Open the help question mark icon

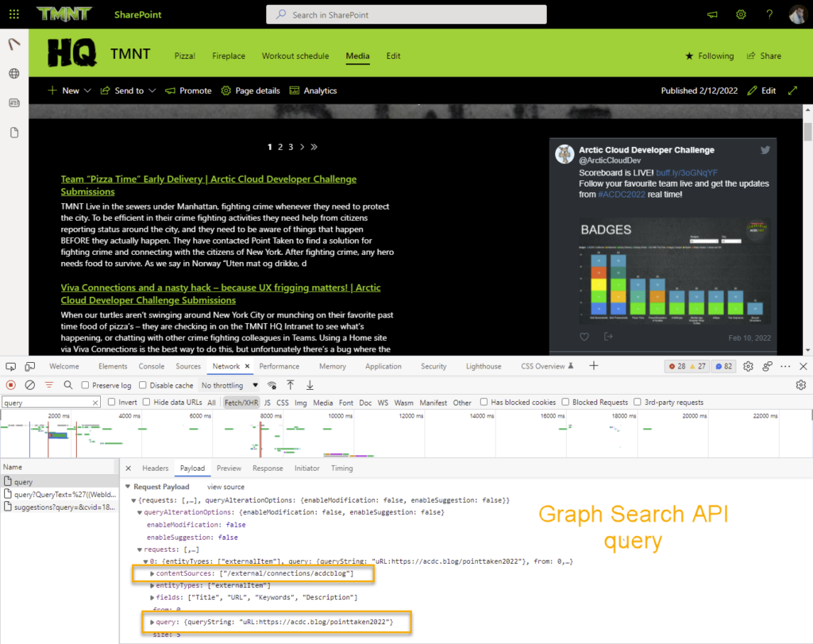(x=769, y=14)
